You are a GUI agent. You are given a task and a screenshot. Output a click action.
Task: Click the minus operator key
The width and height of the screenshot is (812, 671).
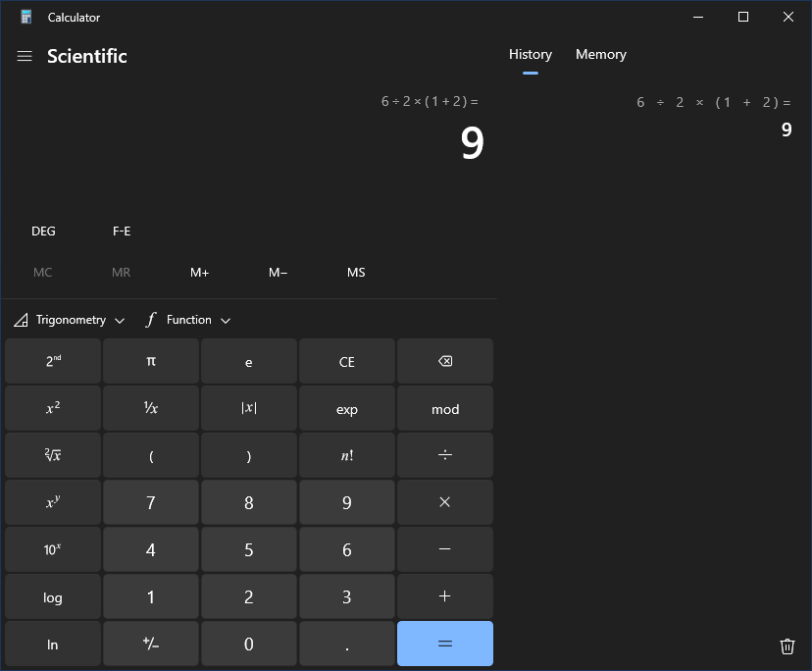click(x=445, y=549)
